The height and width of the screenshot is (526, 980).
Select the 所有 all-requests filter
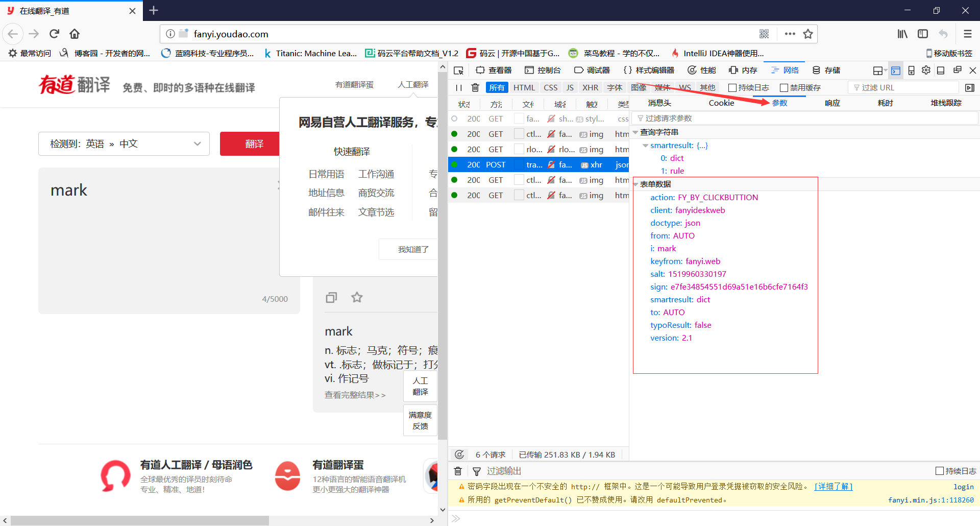click(x=497, y=88)
